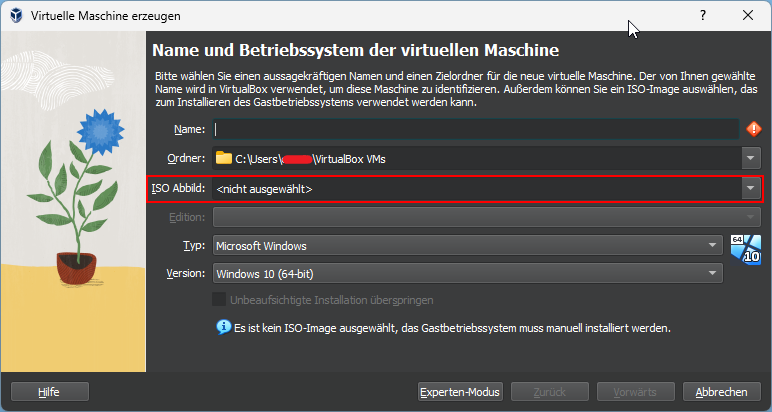The width and height of the screenshot is (772, 412).
Task: Toggle Unbeaufsichtigte Installation überspringen checkbox
Action: click(219, 300)
